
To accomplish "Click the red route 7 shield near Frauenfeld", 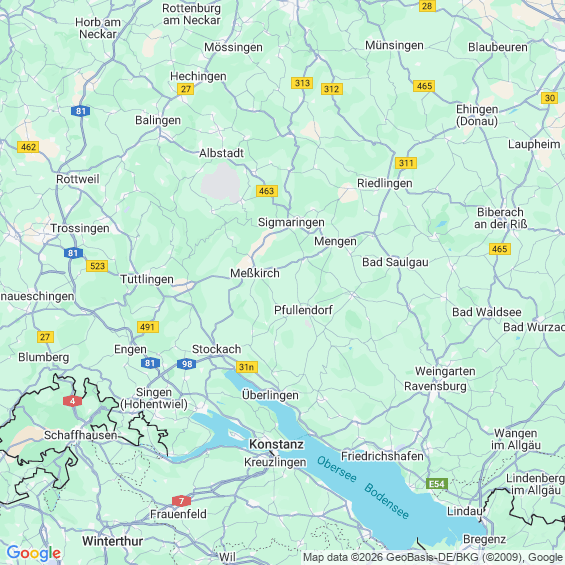I will 181,501.
